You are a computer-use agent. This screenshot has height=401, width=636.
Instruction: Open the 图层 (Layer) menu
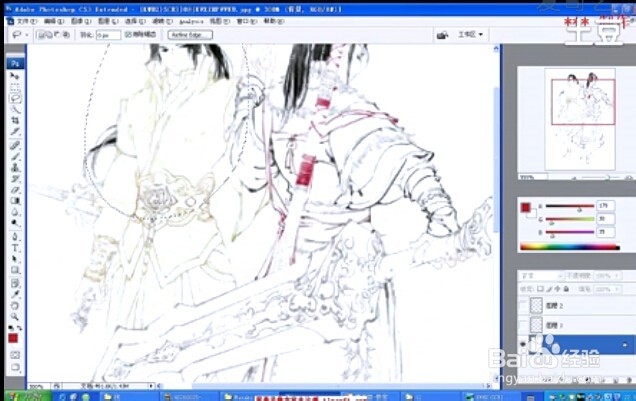pyautogui.click(x=108, y=21)
